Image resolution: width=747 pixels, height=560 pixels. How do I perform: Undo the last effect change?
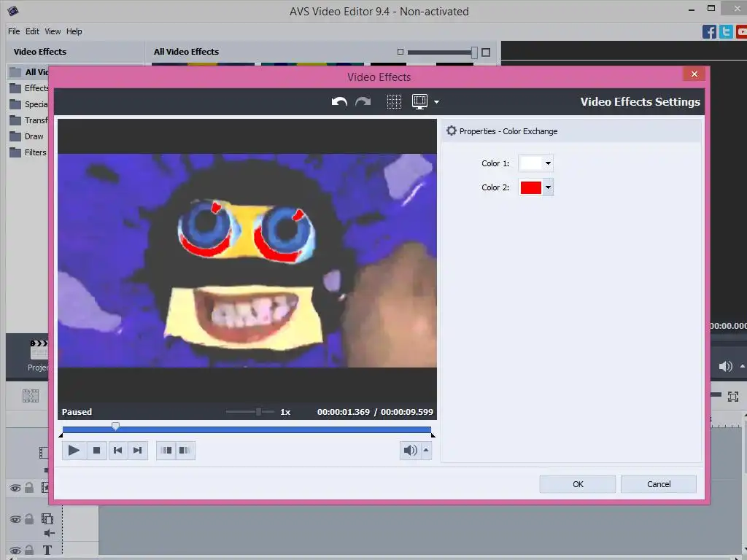339,102
